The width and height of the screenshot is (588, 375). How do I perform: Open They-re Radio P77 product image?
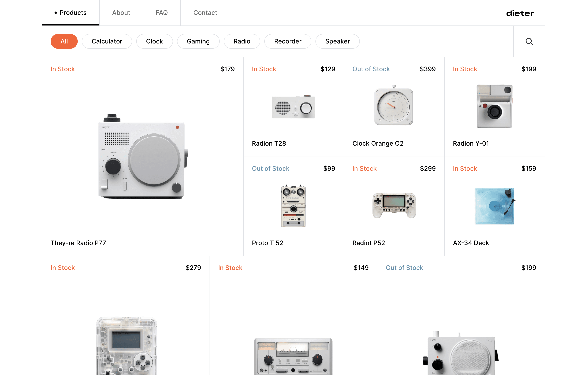[143, 156]
